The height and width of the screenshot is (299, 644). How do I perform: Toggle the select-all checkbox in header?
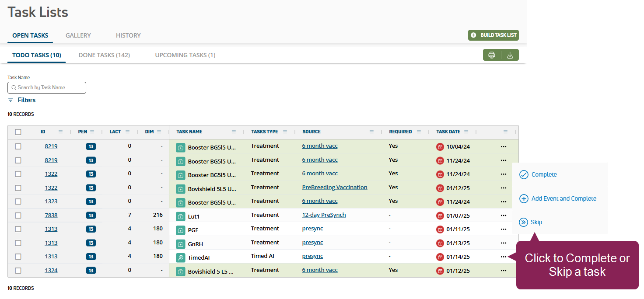point(18,132)
